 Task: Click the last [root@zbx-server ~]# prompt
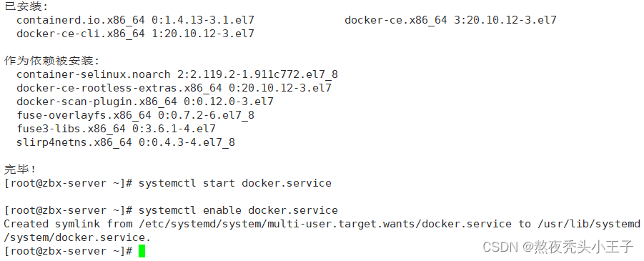pos(68,251)
